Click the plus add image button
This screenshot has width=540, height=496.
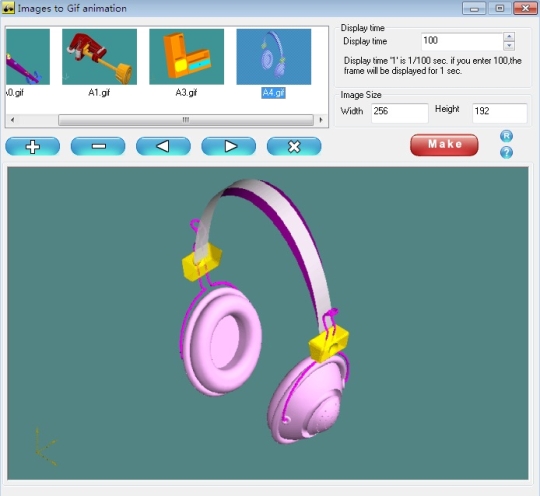click(33, 146)
